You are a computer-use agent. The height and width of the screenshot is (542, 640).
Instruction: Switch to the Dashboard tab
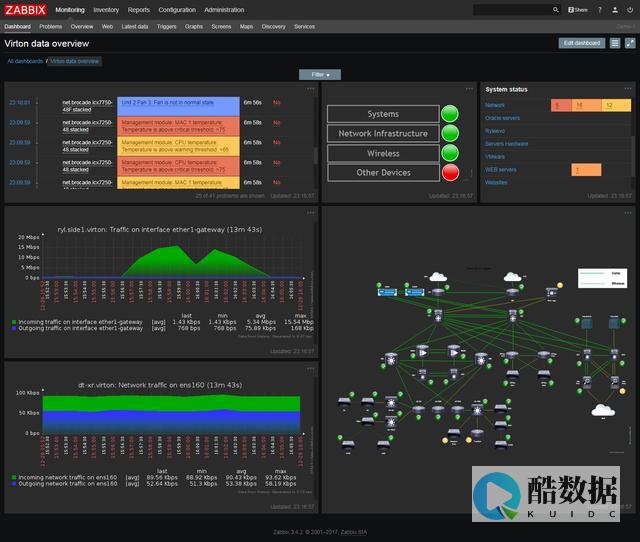point(18,27)
